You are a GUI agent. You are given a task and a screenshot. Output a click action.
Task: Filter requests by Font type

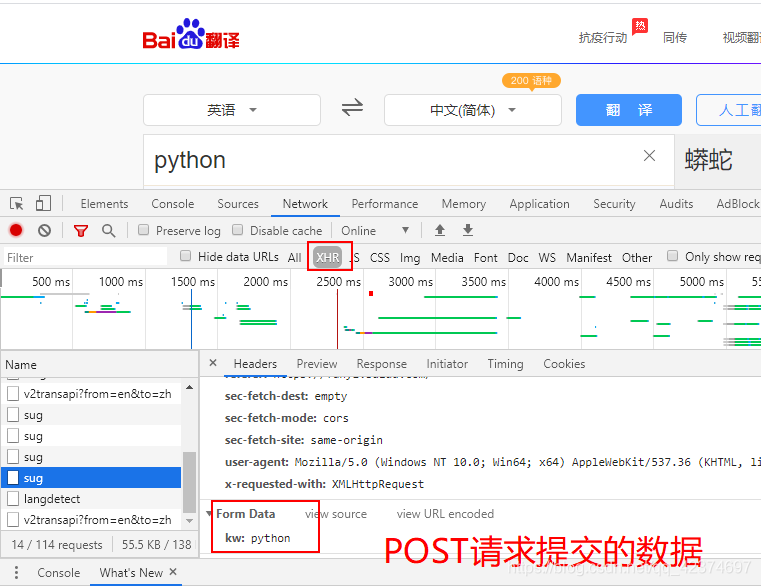pyautogui.click(x=485, y=257)
